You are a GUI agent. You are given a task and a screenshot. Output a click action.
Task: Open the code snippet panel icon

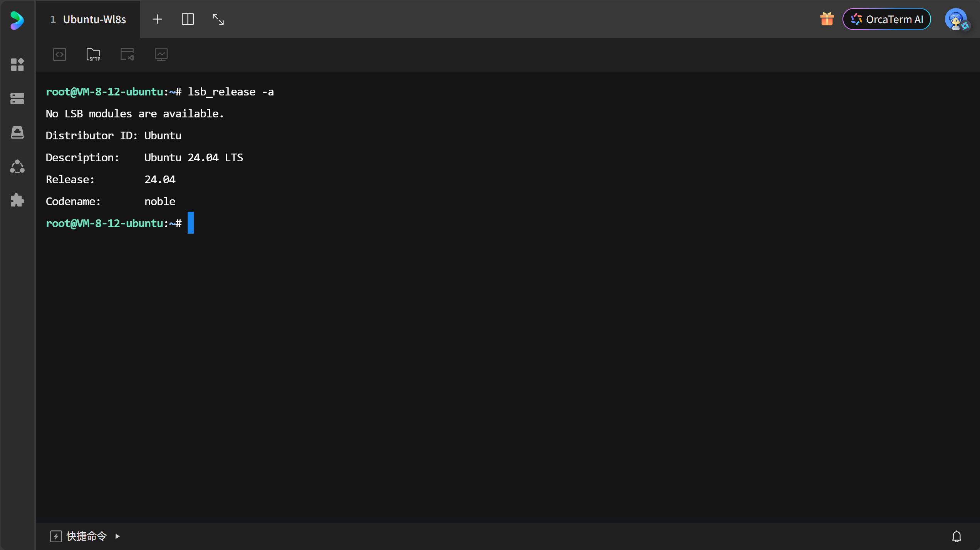pyautogui.click(x=59, y=54)
